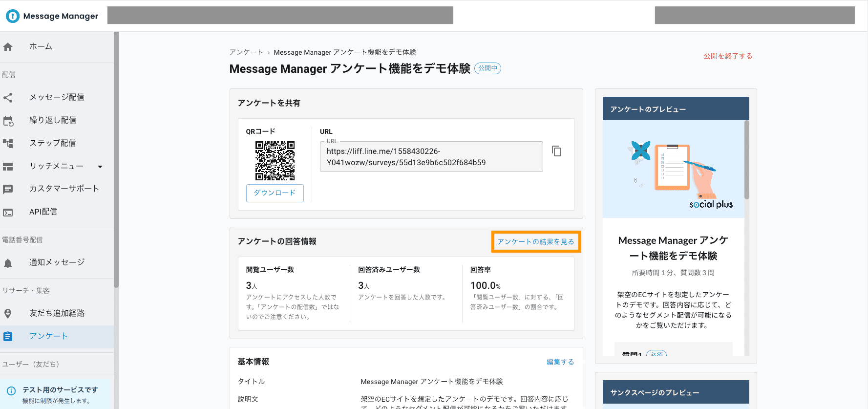Screen dimensions: 868x409
Task: Click the 閲覧ユーザー数 label
Action: [270, 270]
